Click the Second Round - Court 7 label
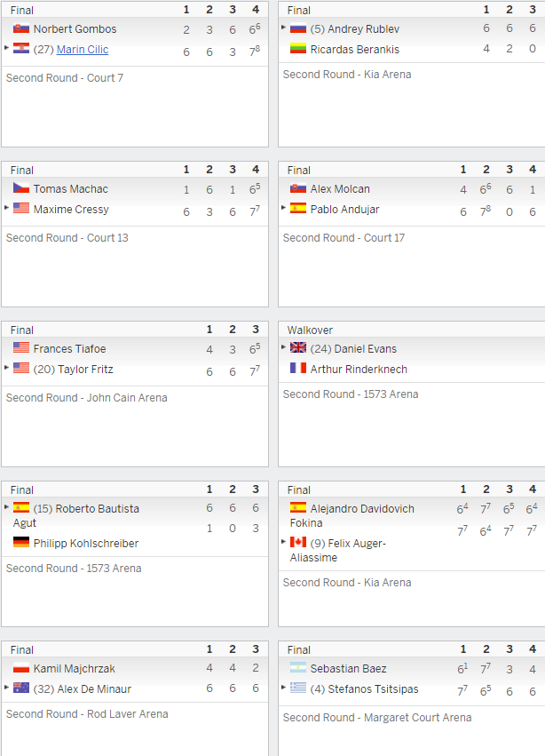Image resolution: width=545 pixels, height=756 pixels. pos(65,77)
